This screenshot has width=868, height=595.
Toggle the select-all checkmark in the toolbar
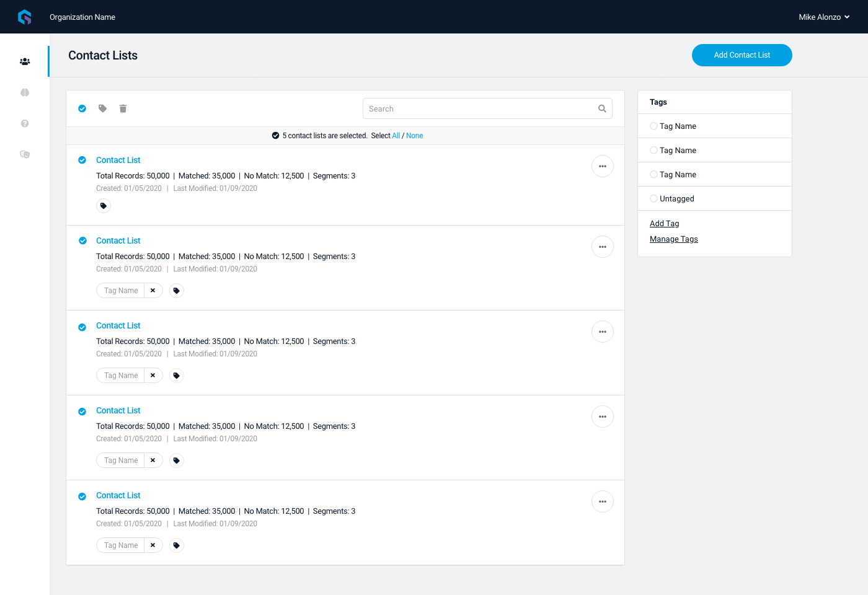(82, 108)
